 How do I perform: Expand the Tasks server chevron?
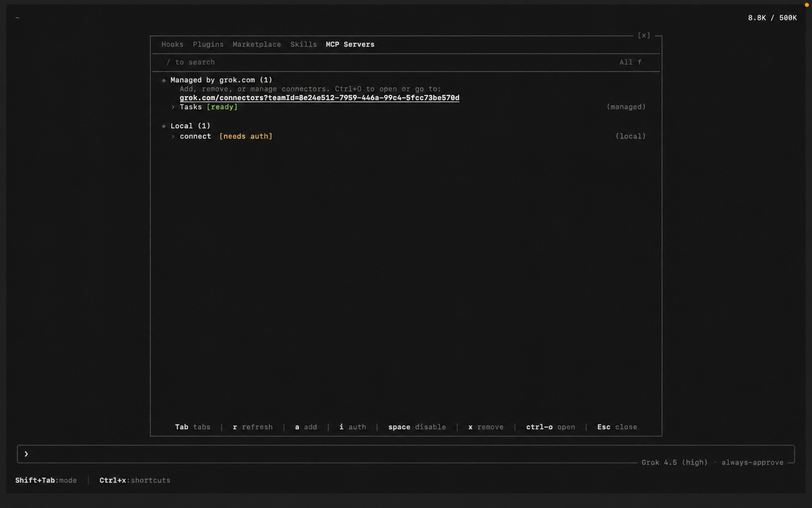click(x=173, y=107)
